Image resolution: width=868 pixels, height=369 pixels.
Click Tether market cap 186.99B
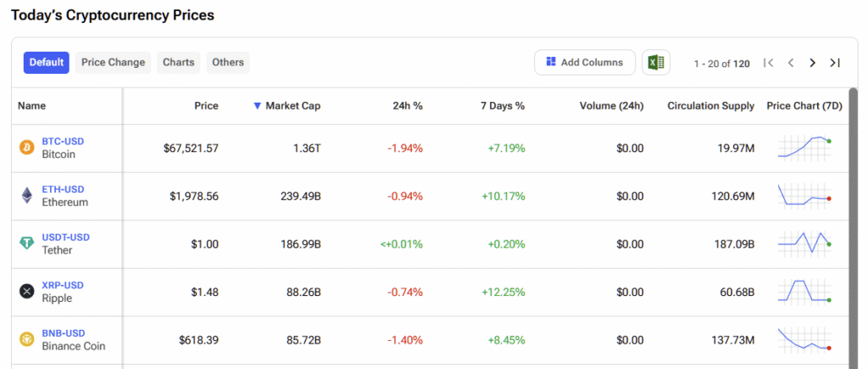[x=299, y=243]
